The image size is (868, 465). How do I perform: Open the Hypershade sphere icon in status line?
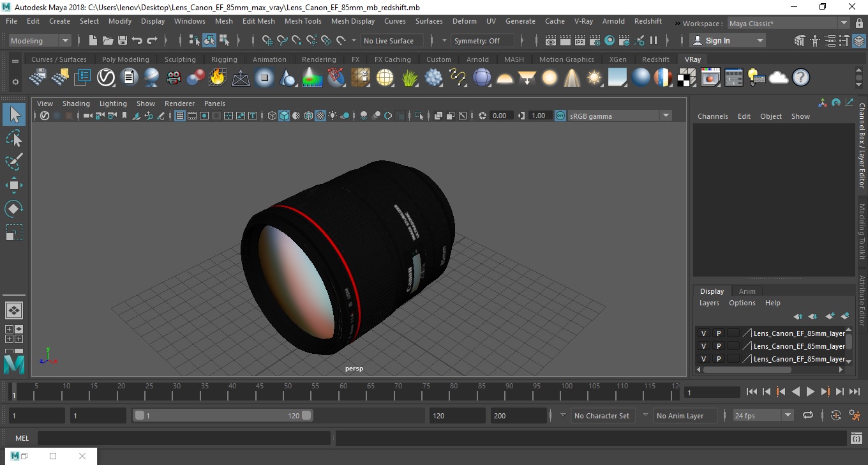[610, 40]
